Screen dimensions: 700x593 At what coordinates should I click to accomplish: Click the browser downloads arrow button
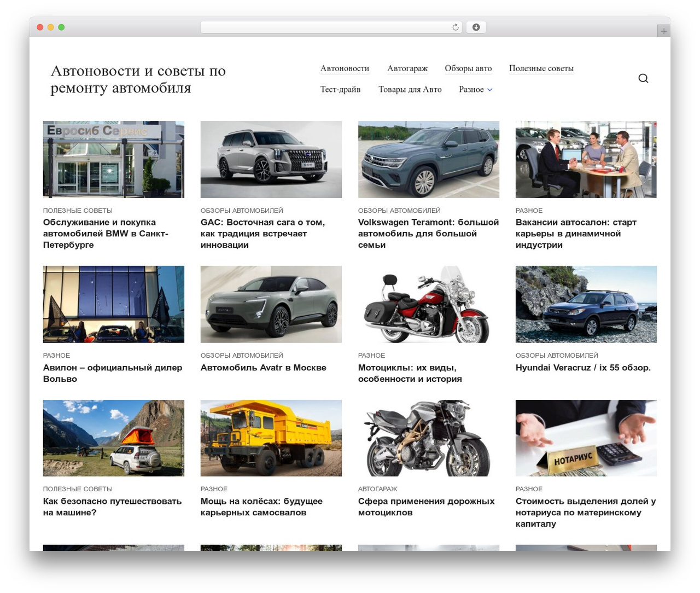point(476,27)
